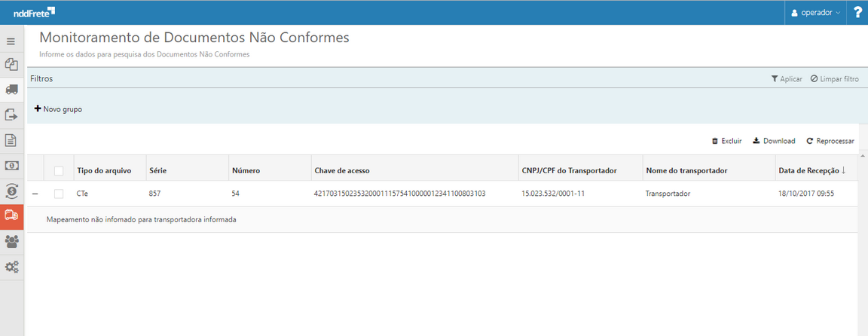Click the dark truck sidebar icon

pyautogui.click(x=11, y=90)
